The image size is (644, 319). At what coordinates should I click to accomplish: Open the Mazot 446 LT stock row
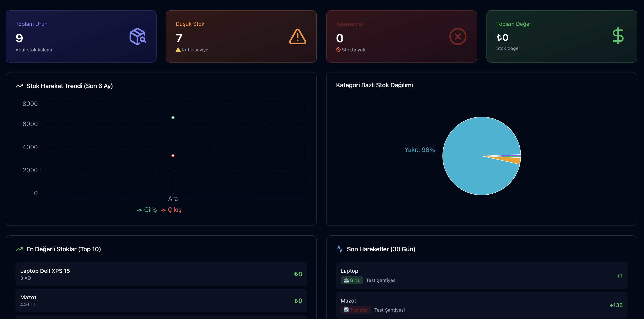(x=161, y=301)
